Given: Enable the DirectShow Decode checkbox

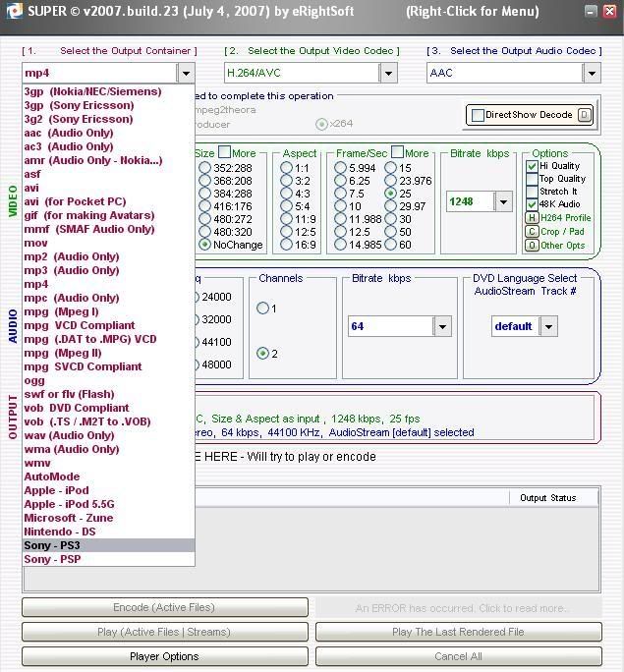Looking at the screenshot, I should point(478,115).
